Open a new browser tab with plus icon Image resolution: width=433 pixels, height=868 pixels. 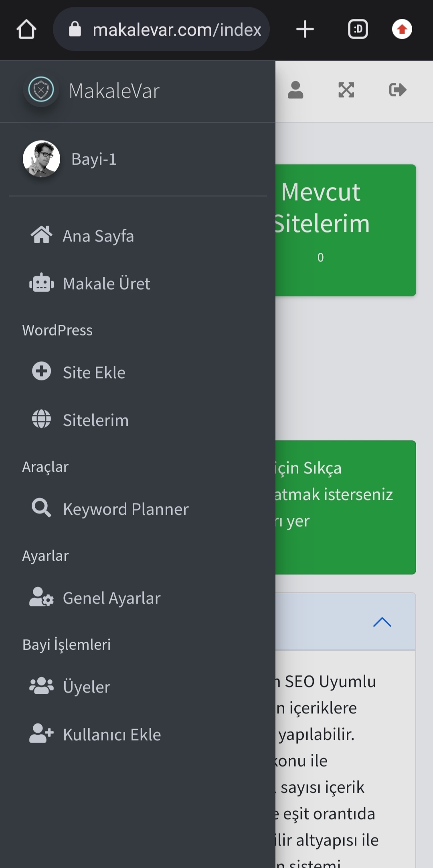tap(305, 29)
